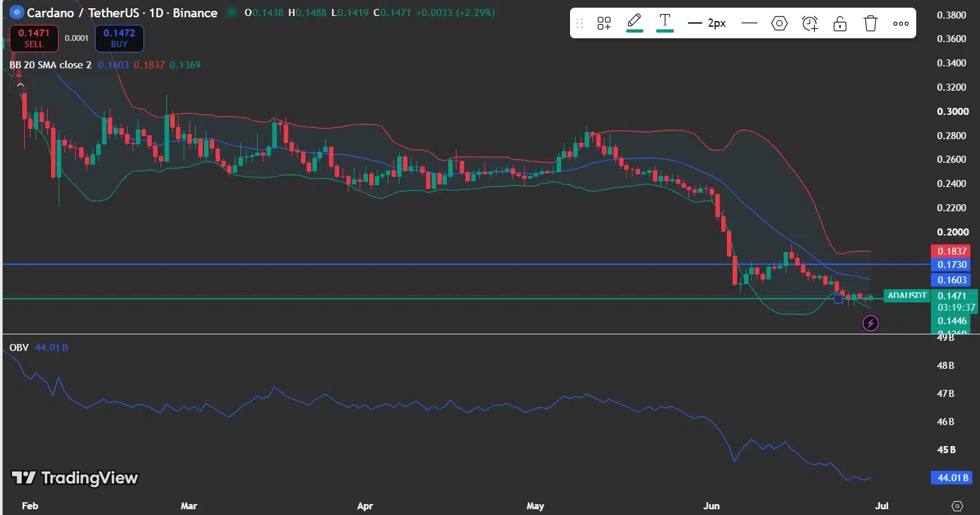The image size is (980, 515).
Task: Click the blue BUY button at 0.1472
Action: 119,38
